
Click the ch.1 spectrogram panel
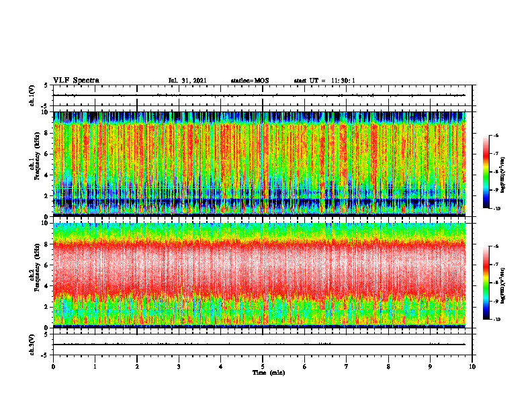tap(259, 164)
